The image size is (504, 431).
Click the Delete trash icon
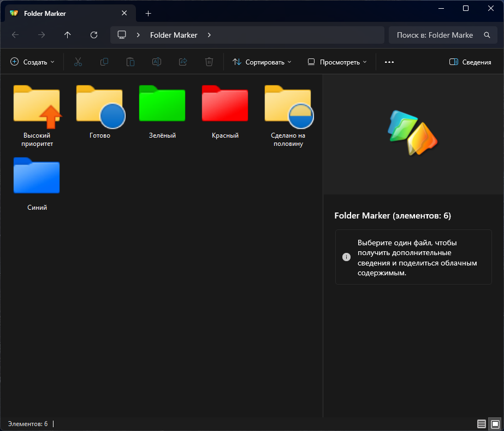point(209,62)
